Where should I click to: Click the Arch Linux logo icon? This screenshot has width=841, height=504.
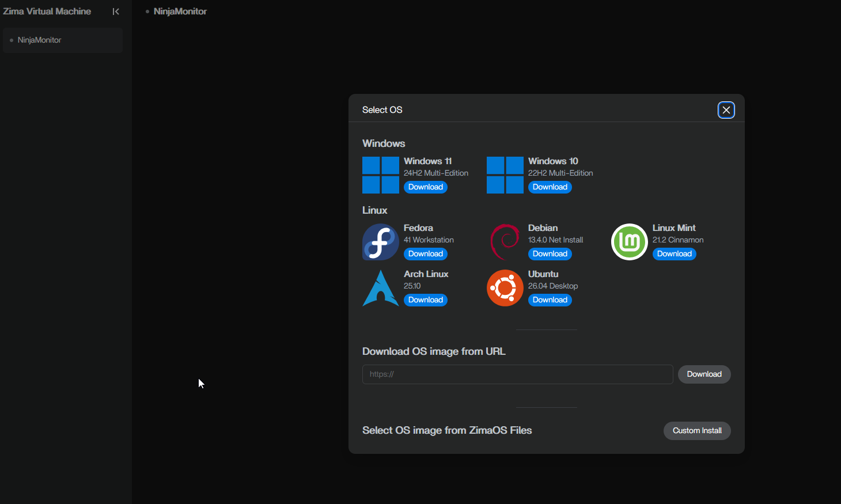[381, 288]
